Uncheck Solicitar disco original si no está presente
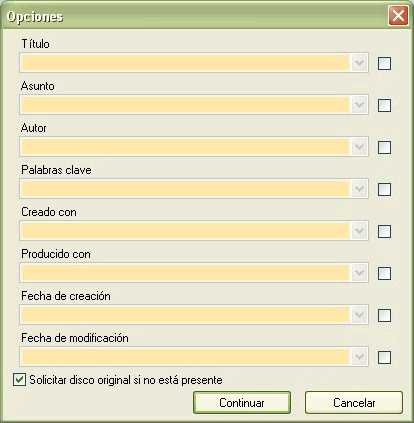The image size is (414, 423). [19, 380]
